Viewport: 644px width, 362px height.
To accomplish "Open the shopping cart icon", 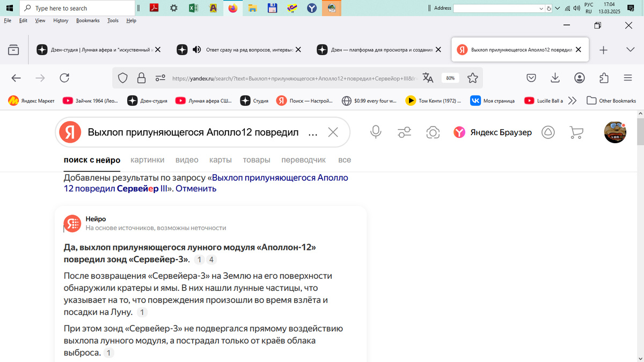I will coord(576,132).
